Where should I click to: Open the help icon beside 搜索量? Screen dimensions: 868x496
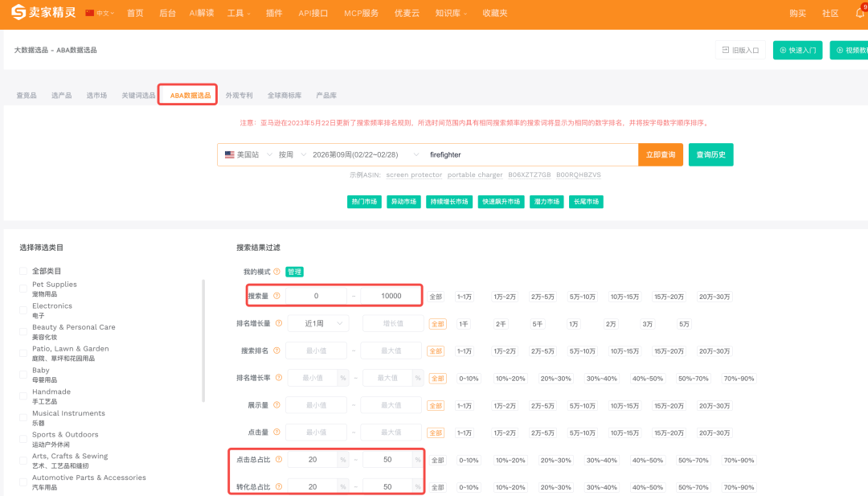(x=277, y=296)
